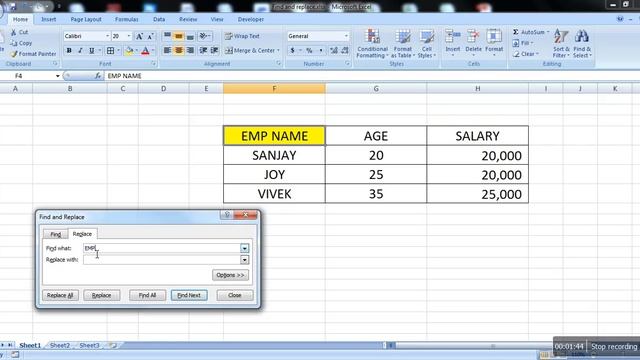Open the Insert ribbon tab

(49, 19)
